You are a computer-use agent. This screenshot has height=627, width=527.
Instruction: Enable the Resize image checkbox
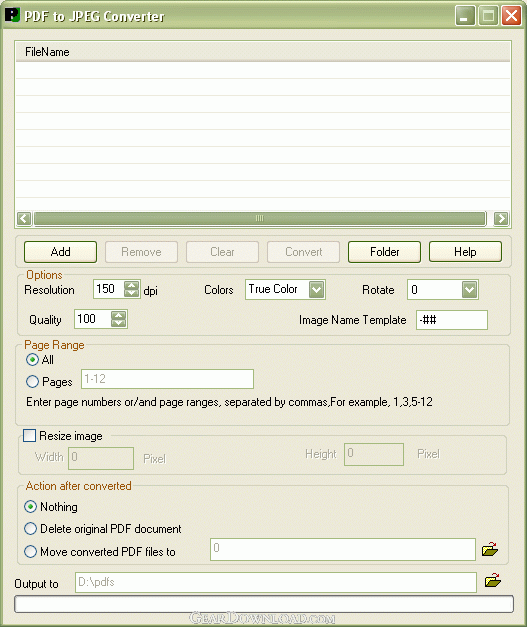pyautogui.click(x=30, y=435)
